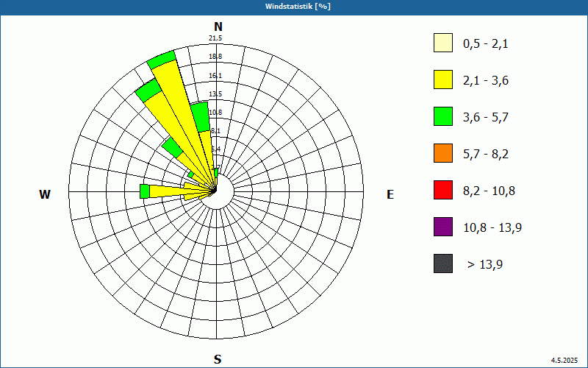Click the 5,4 axis scale value
This screenshot has width=588, height=368.
point(216,149)
